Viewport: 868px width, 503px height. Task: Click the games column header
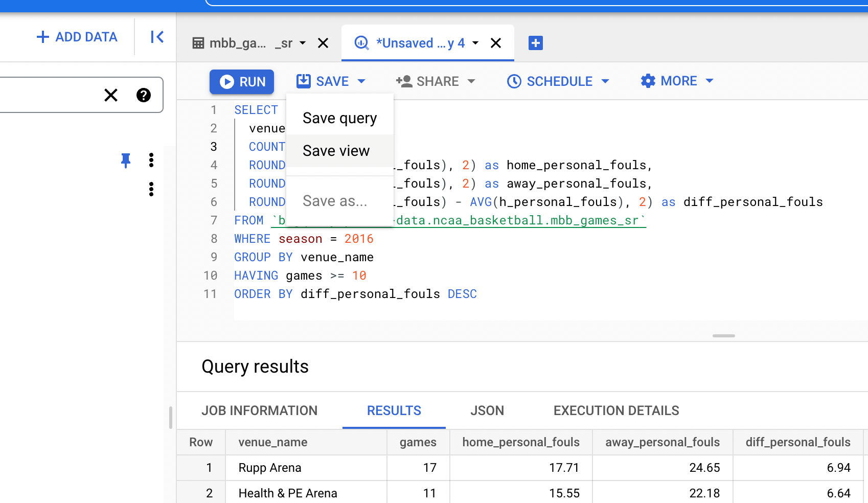[x=418, y=442]
